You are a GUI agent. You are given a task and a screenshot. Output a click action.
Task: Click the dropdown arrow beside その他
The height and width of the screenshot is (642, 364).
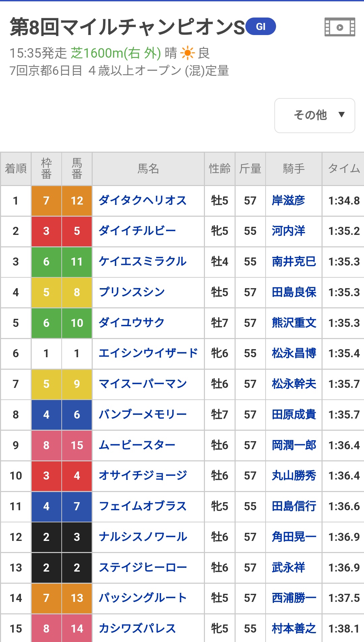coord(341,115)
